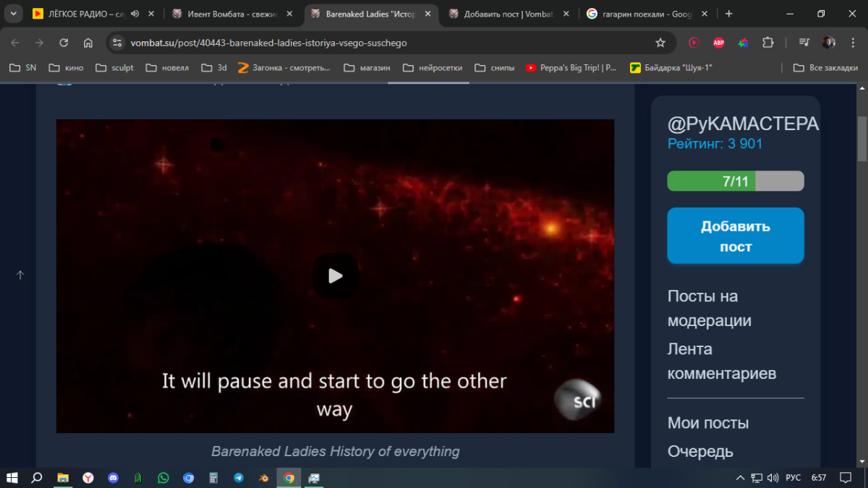The image size is (868, 488).
Task: Open Windows taskbar search
Action: pyautogui.click(x=37, y=478)
